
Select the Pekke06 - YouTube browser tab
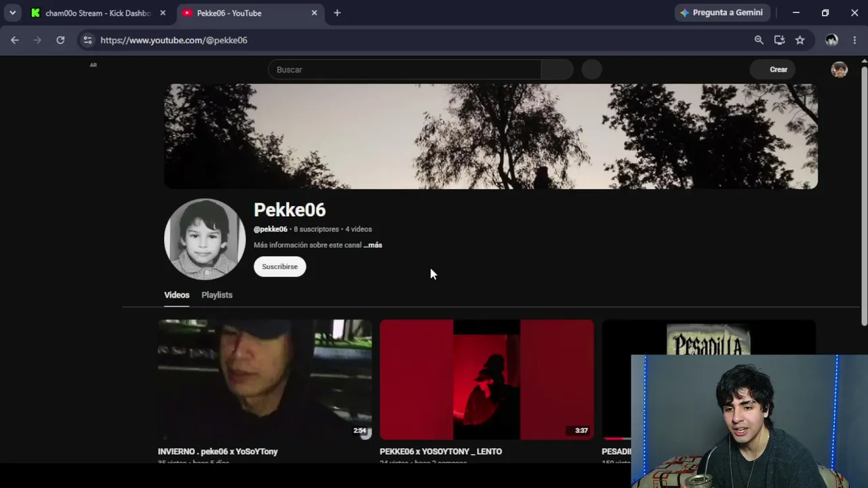[x=250, y=13]
